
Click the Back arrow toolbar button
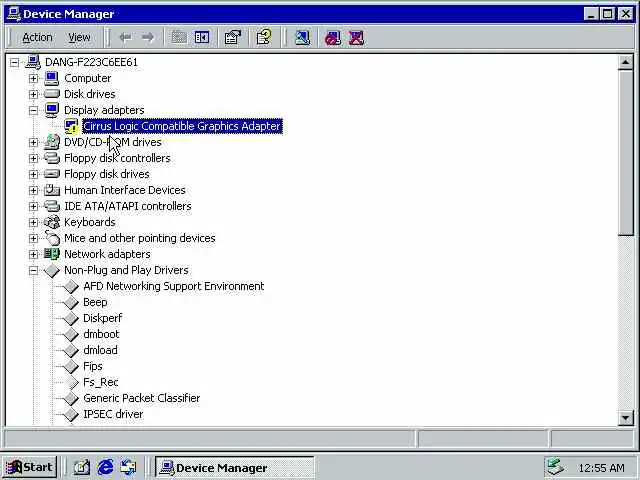(125, 38)
